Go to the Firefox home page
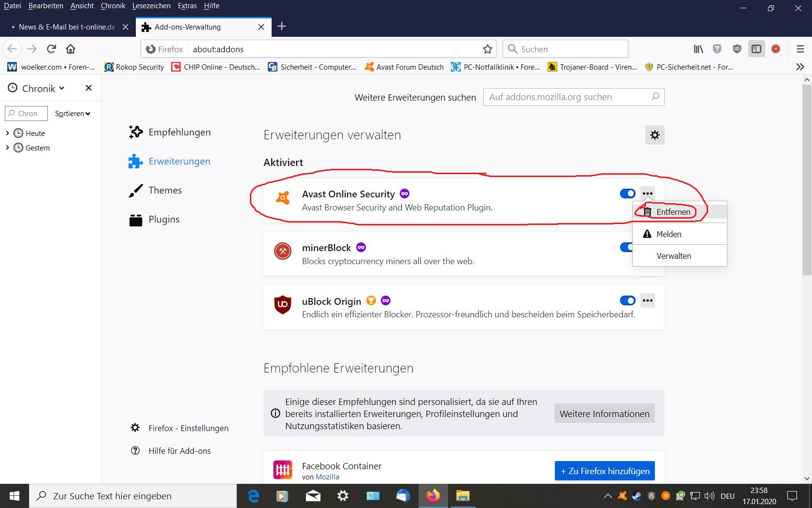 [71, 49]
